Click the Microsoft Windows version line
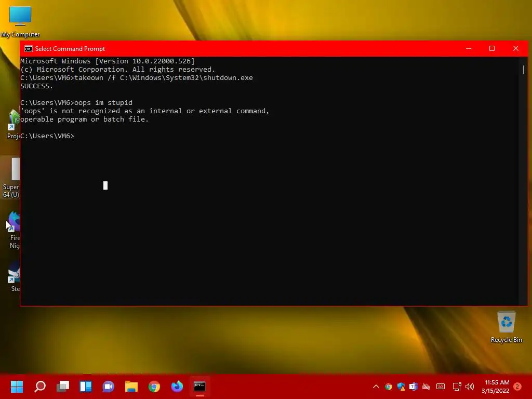 pyautogui.click(x=108, y=61)
